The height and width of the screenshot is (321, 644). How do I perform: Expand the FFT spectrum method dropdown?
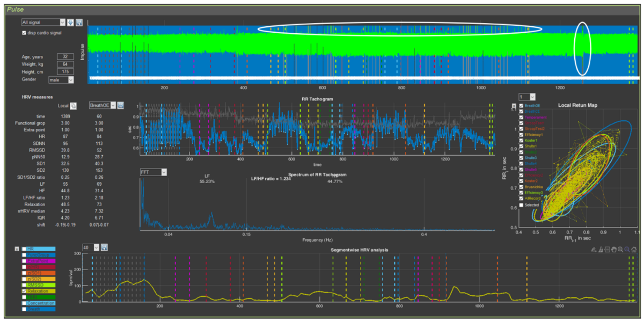153,172
